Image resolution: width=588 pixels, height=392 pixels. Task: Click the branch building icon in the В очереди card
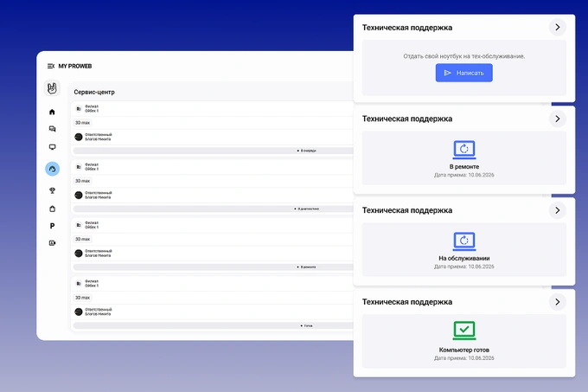pyautogui.click(x=79, y=109)
